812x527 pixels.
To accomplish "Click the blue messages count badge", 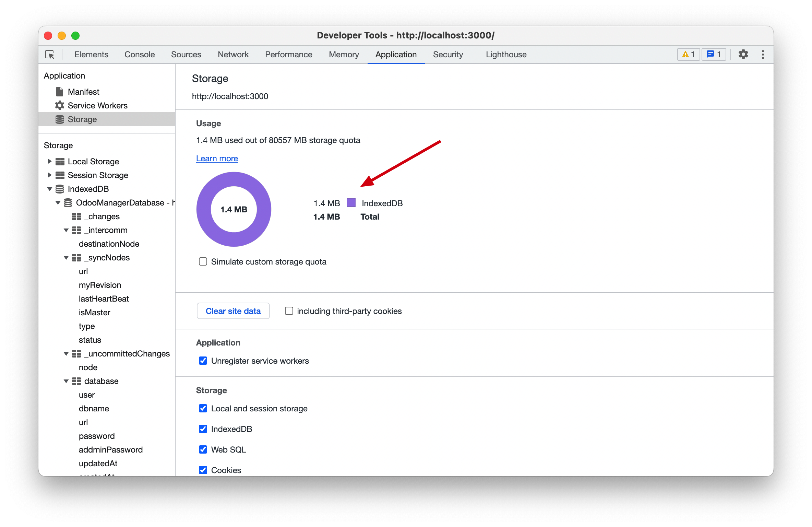I will pos(714,55).
